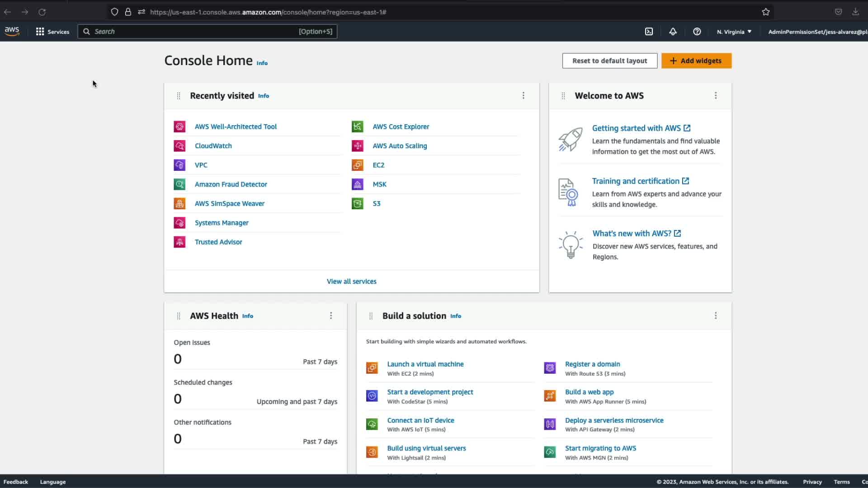Click the notifications bell icon
The width and height of the screenshot is (868, 488).
[673, 32]
